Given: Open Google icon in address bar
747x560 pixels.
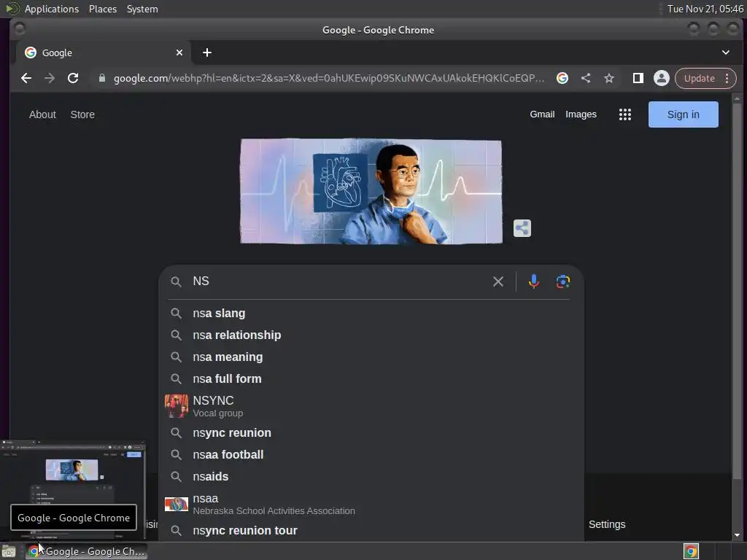Looking at the screenshot, I should point(562,78).
